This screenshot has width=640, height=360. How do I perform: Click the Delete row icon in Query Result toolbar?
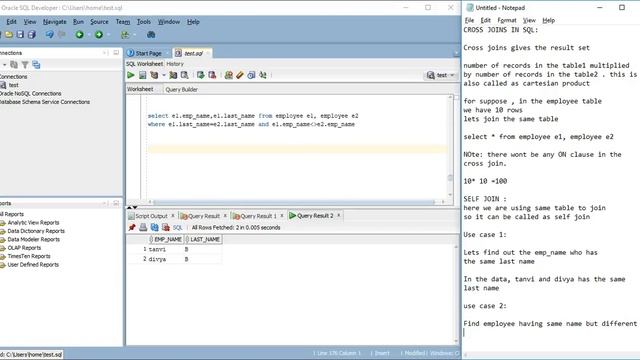[x=166, y=227]
